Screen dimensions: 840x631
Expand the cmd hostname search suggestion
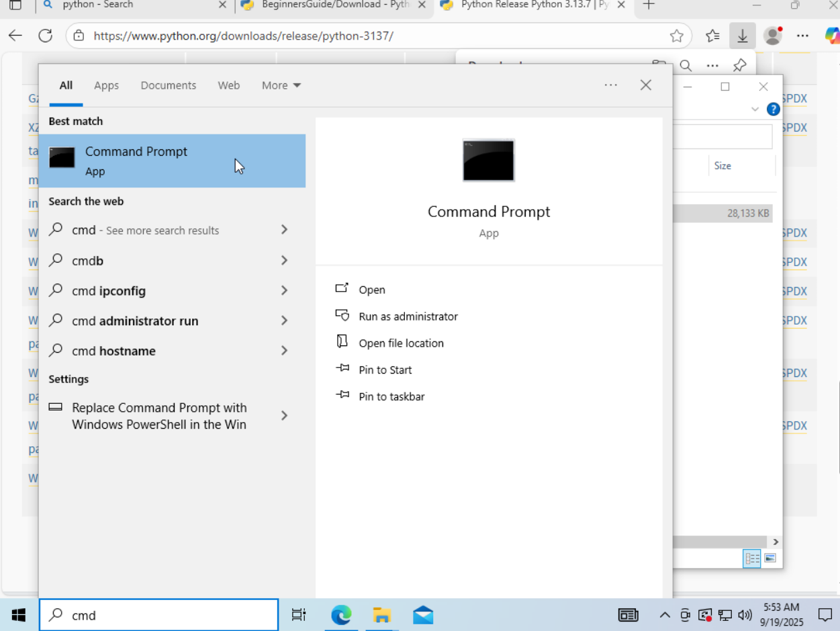283,351
